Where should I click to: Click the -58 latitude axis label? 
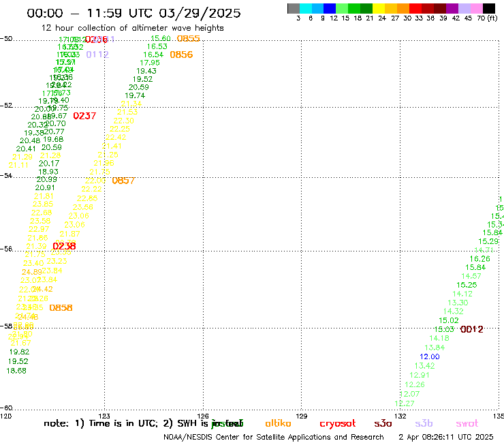6,326
